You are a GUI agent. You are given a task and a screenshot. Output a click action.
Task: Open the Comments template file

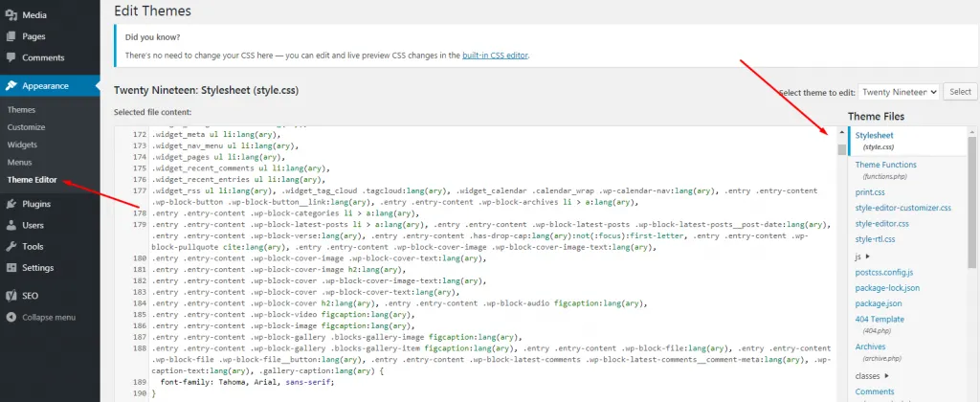875,391
